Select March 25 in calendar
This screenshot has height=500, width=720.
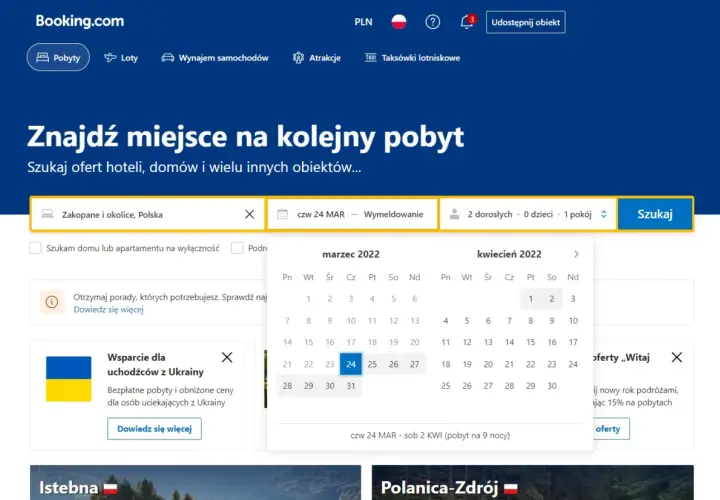pos(372,364)
